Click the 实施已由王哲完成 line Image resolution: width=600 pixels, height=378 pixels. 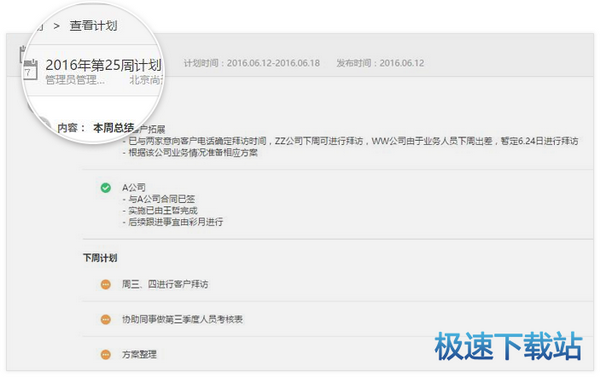tap(160, 210)
